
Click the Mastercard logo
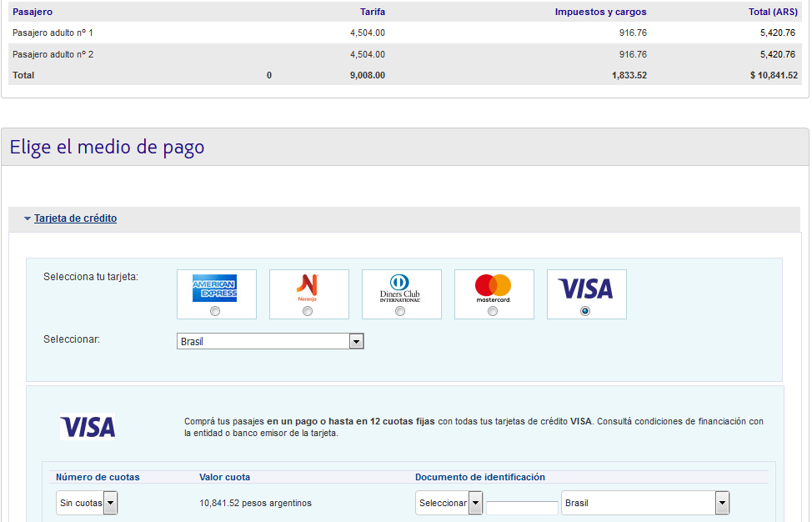[x=493, y=288]
